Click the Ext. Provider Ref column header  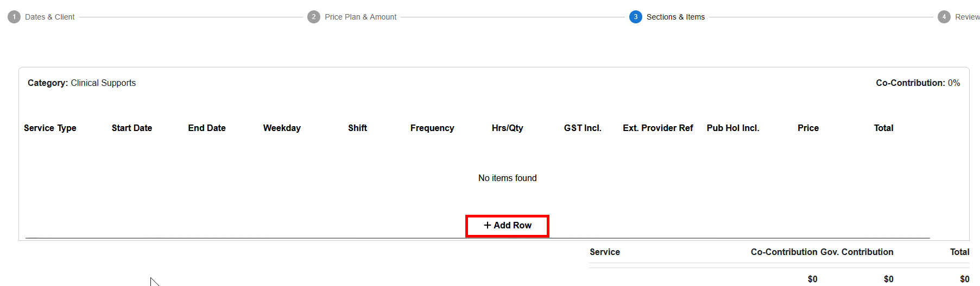point(658,128)
